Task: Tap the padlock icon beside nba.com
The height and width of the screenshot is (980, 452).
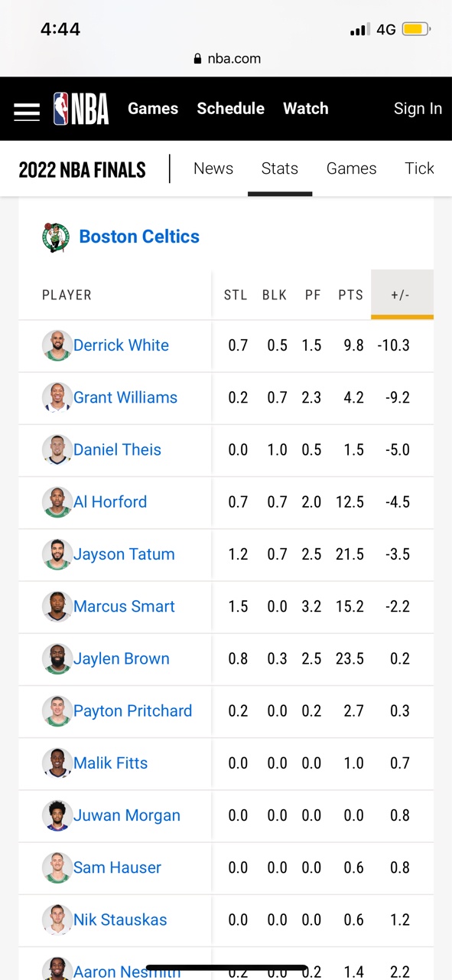Action: 198,59
